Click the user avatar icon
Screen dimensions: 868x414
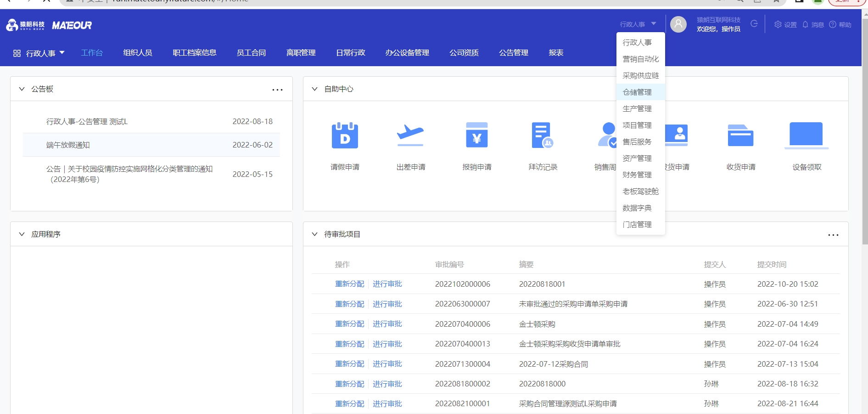click(x=678, y=24)
